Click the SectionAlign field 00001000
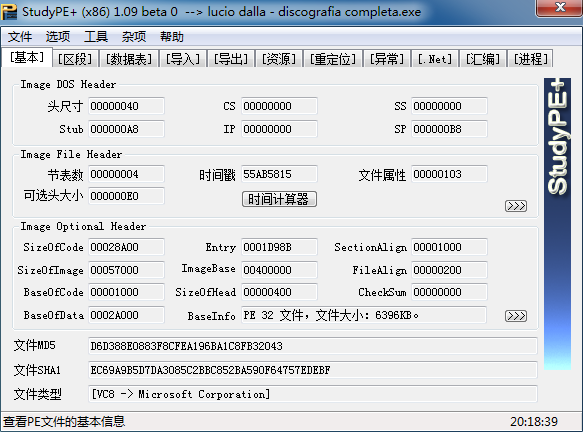 tap(449, 247)
